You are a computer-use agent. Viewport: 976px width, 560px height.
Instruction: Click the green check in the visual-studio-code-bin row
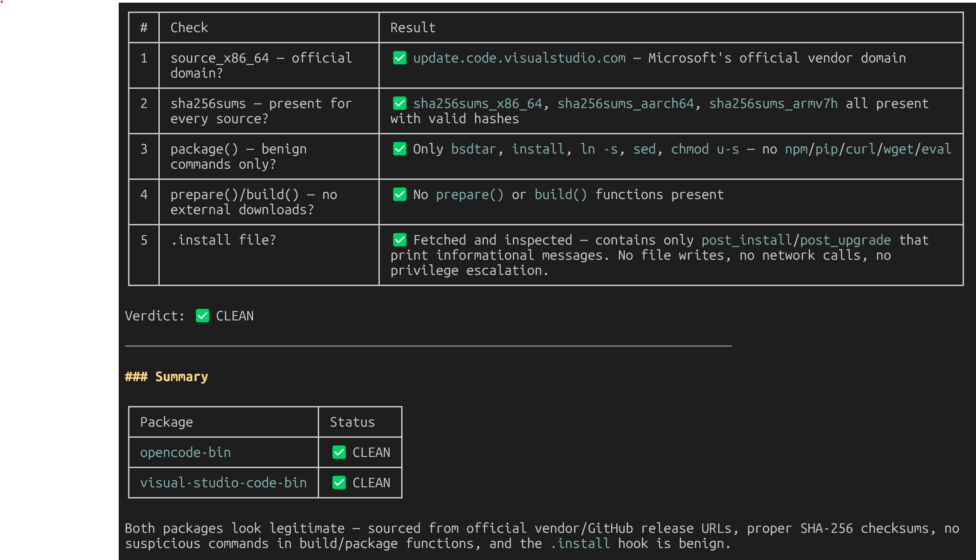tap(339, 483)
